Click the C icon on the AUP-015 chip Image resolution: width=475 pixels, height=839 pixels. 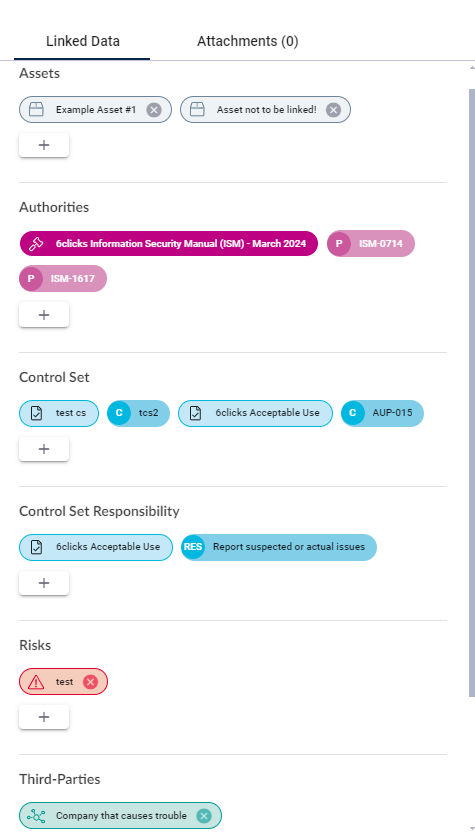tap(353, 413)
